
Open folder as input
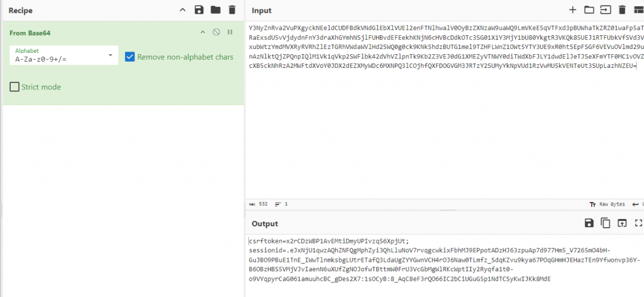(x=589, y=9)
